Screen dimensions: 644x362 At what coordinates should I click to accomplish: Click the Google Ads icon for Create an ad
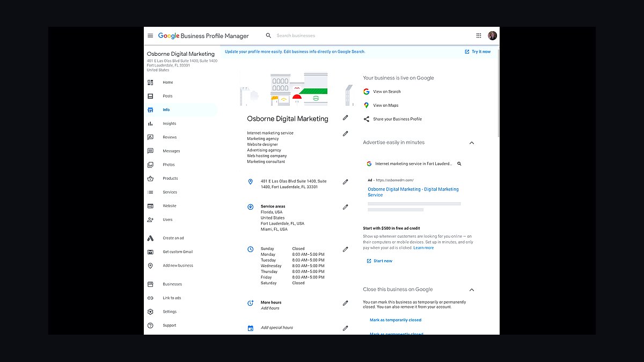tap(150, 238)
